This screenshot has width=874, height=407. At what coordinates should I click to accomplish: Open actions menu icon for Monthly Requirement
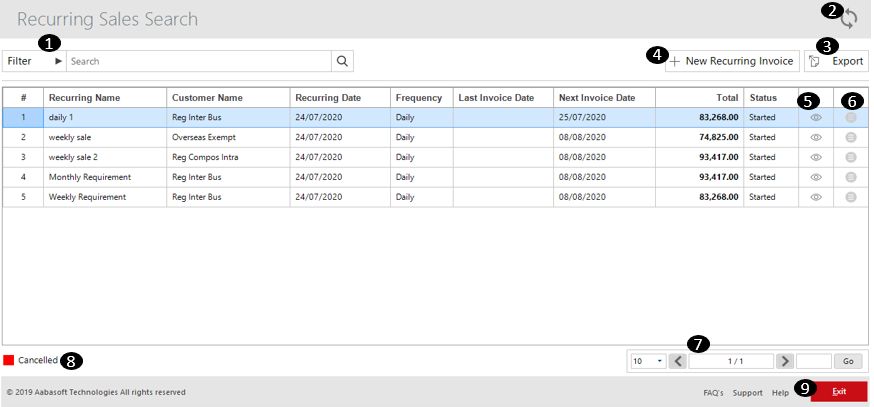(x=851, y=177)
